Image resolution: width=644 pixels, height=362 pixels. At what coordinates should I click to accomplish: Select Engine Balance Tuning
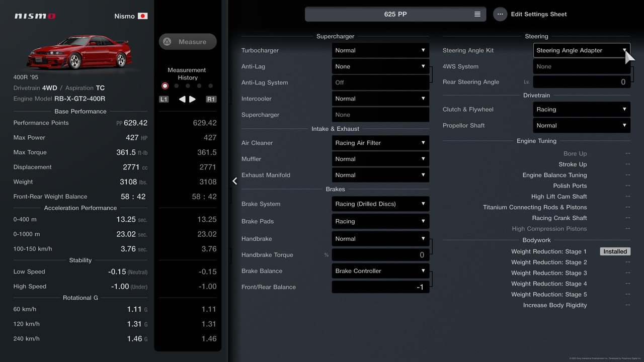coord(554,175)
